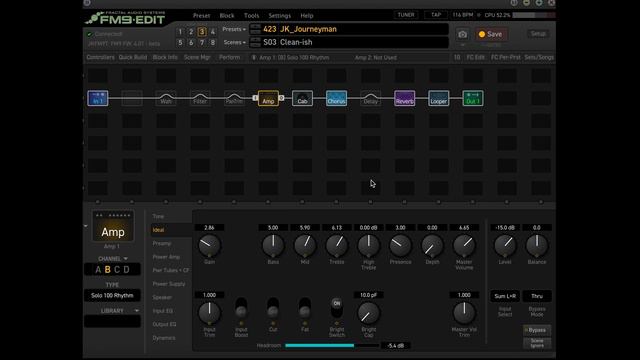Collapse the amp editor side arrow
Screen dimensions: 640x360
86,226
